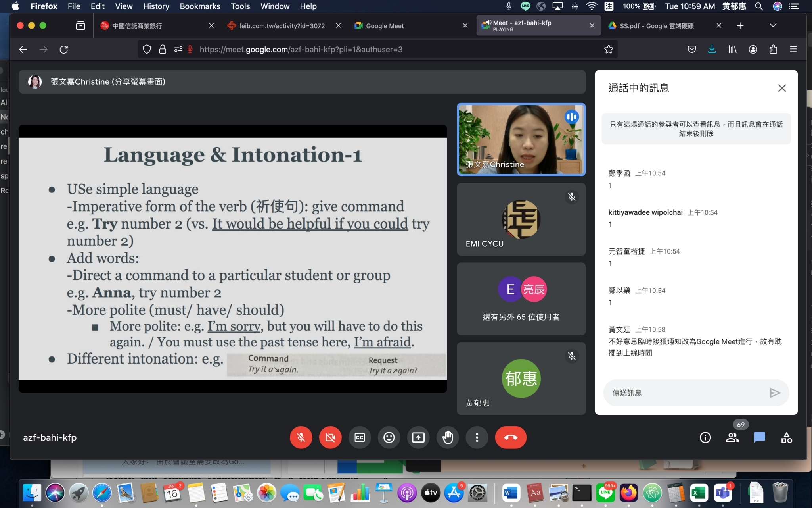812x508 pixels.
Task: Open emoji reactions in Meet
Action: (x=389, y=437)
